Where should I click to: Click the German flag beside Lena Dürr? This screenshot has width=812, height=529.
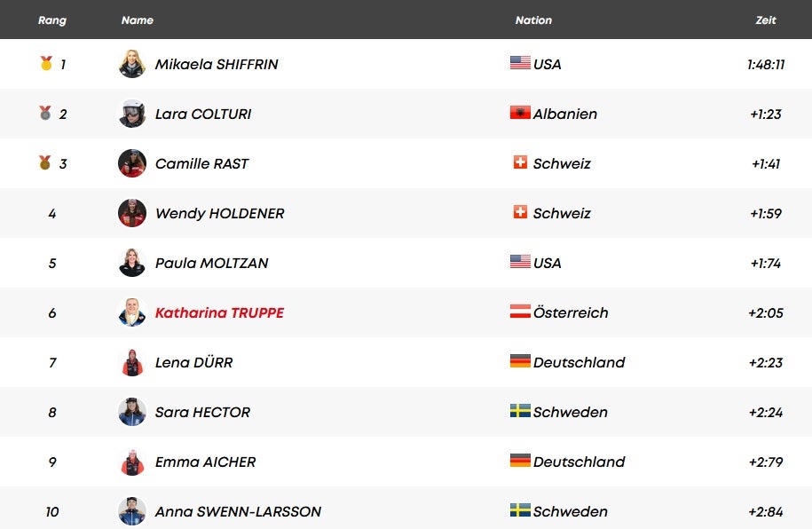[520, 362]
